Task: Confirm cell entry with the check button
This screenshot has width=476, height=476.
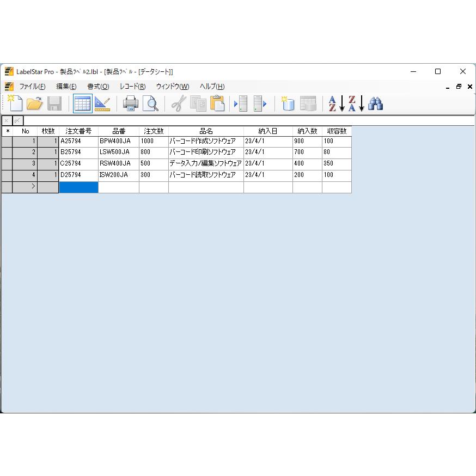Action: coord(17,120)
